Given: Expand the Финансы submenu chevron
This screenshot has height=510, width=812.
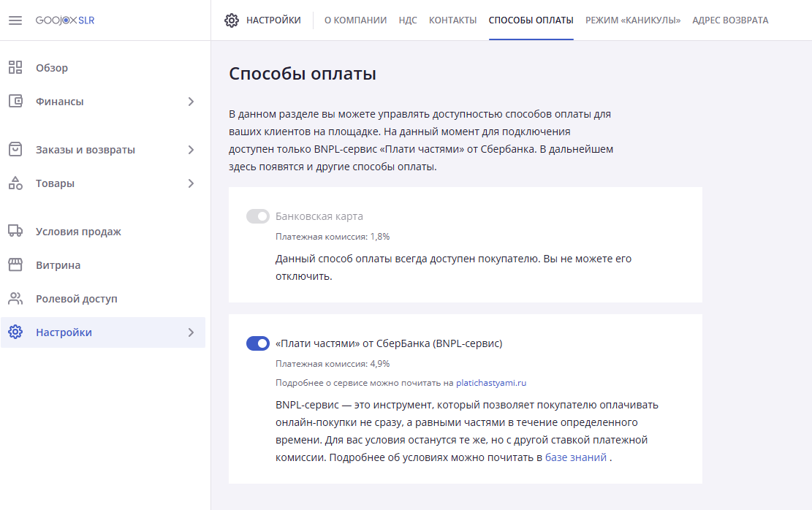Looking at the screenshot, I should pyautogui.click(x=191, y=102).
